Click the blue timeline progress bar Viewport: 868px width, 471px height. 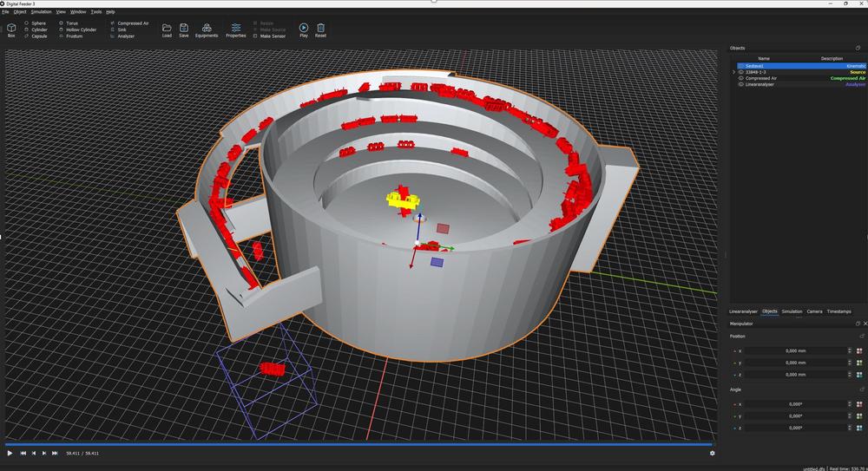point(358,444)
